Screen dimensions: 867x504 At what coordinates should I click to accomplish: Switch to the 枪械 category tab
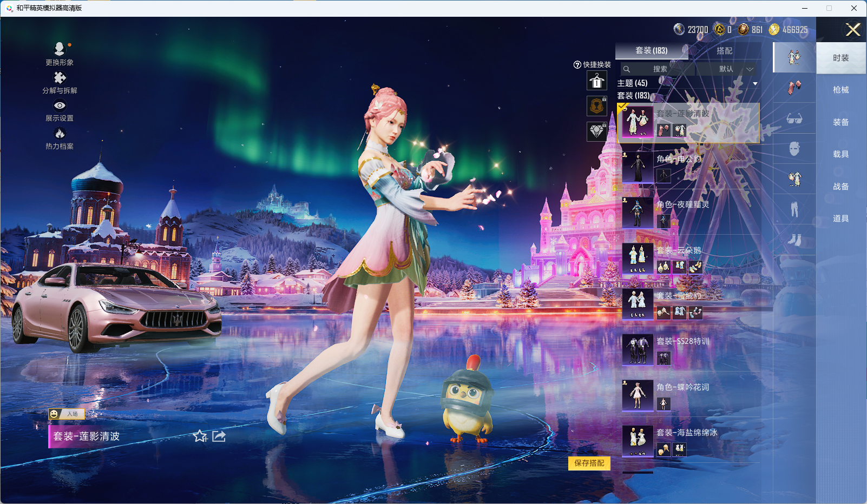coord(840,90)
